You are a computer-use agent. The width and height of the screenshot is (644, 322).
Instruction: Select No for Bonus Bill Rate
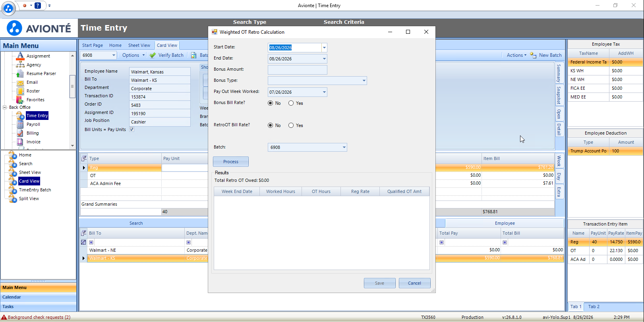[x=271, y=103]
